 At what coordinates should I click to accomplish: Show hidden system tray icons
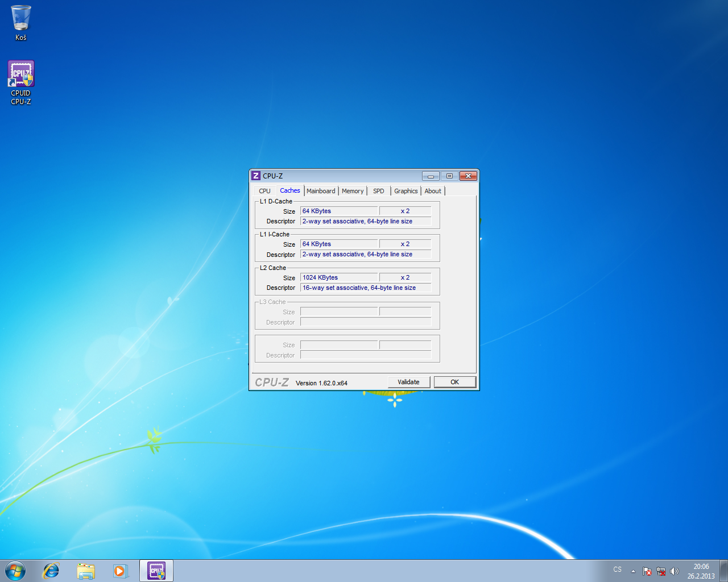[633, 571]
